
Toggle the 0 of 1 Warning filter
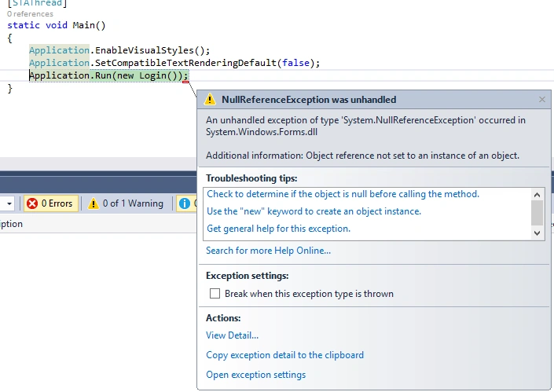(127, 203)
